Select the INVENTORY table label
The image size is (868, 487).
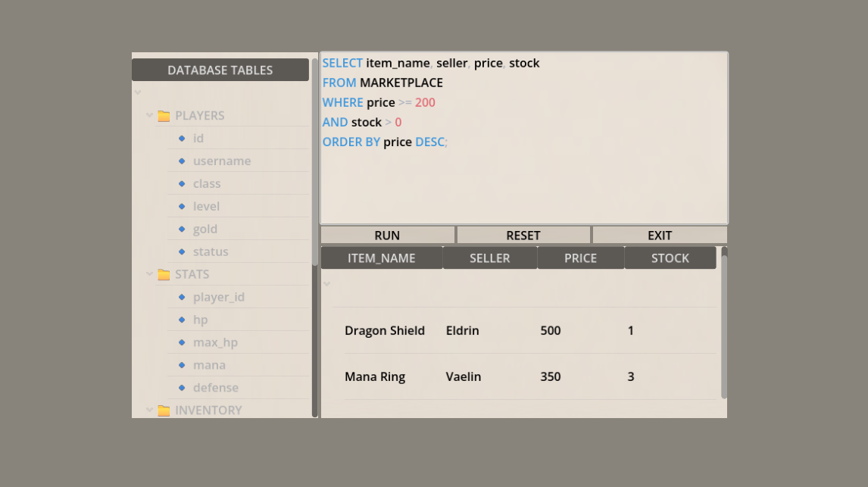point(209,411)
